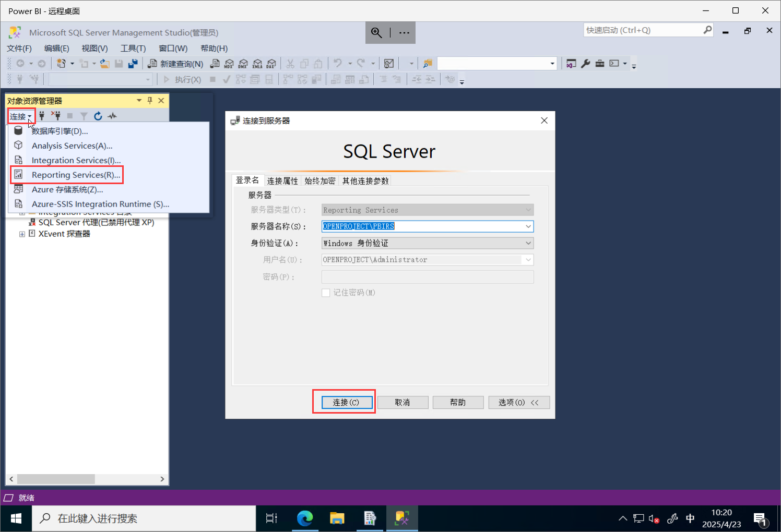Switch to the 始终加密 tab
The width and height of the screenshot is (781, 532).
click(x=320, y=181)
